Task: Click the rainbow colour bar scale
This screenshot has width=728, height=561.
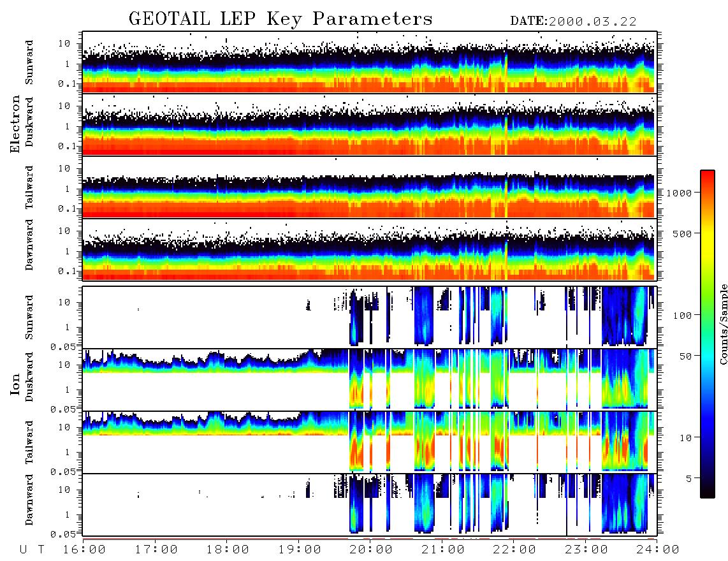Action: click(x=708, y=334)
